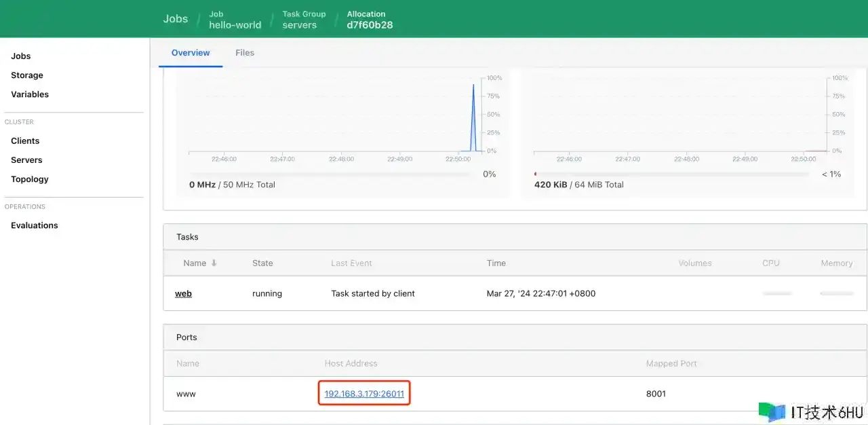
Task: Open Servers in the sidebar
Action: pos(26,160)
